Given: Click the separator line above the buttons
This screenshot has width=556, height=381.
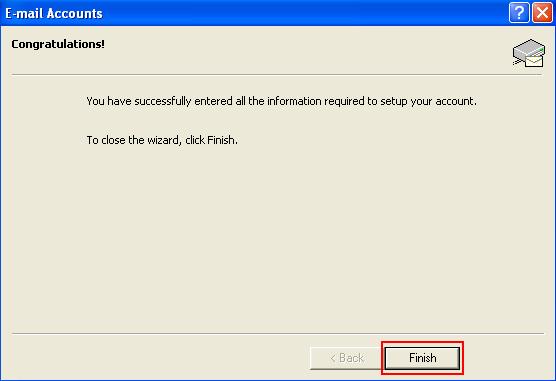Looking at the screenshot, I should [278, 333].
